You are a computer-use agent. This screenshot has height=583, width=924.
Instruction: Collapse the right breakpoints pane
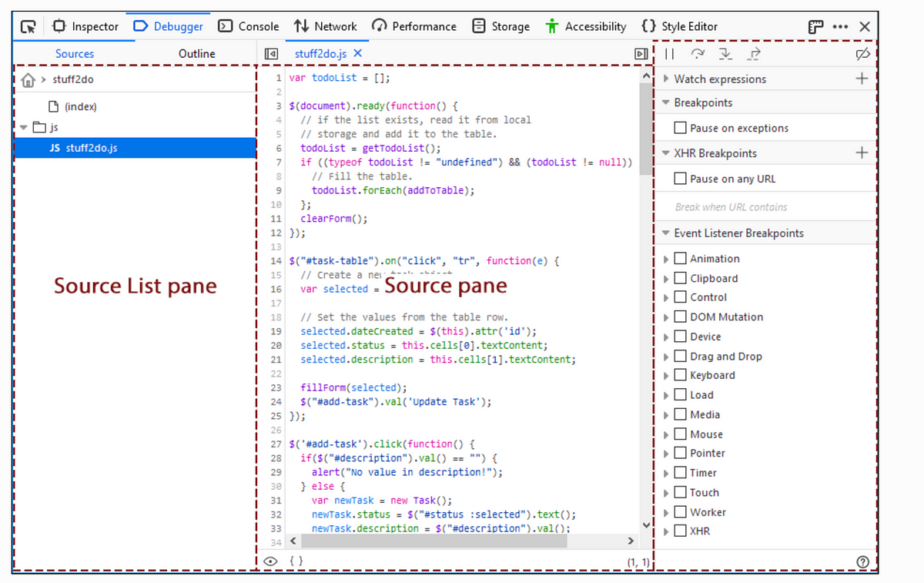641,53
